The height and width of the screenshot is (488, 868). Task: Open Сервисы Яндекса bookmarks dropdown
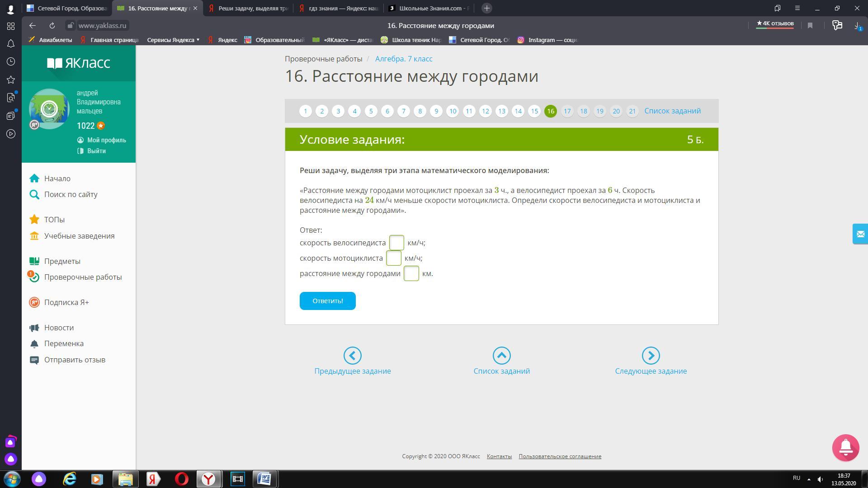click(173, 40)
